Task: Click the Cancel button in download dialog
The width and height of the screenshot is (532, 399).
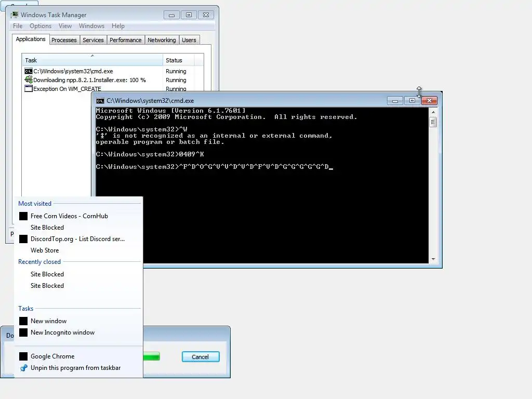Action: [201, 356]
